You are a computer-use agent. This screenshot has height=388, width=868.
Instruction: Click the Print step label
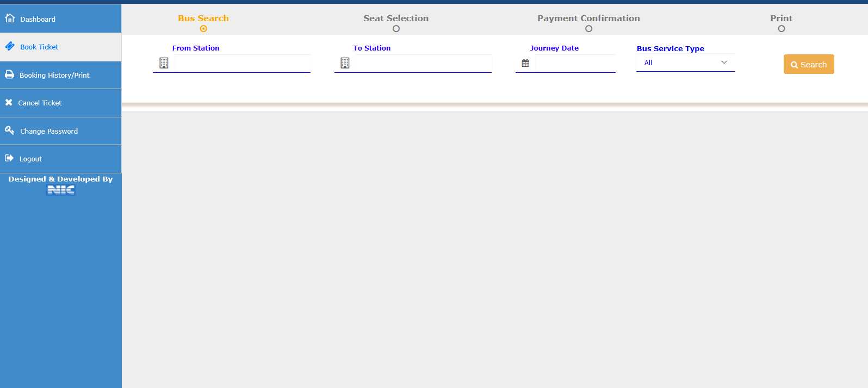coord(781,18)
